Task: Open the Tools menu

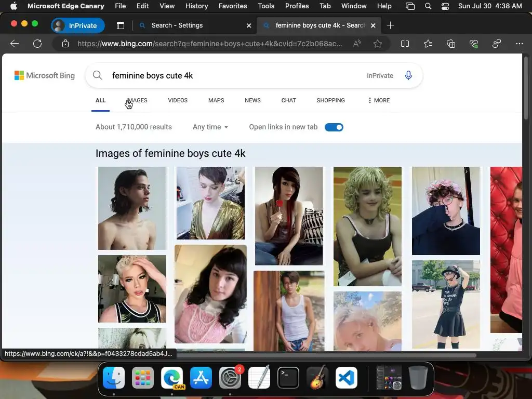Action: (266, 6)
